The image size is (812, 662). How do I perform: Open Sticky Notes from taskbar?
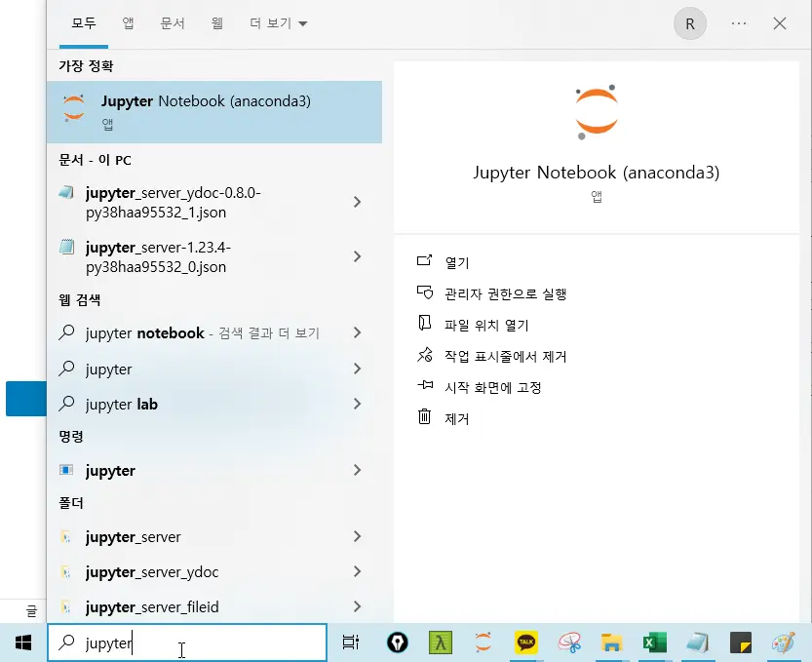[x=740, y=643]
